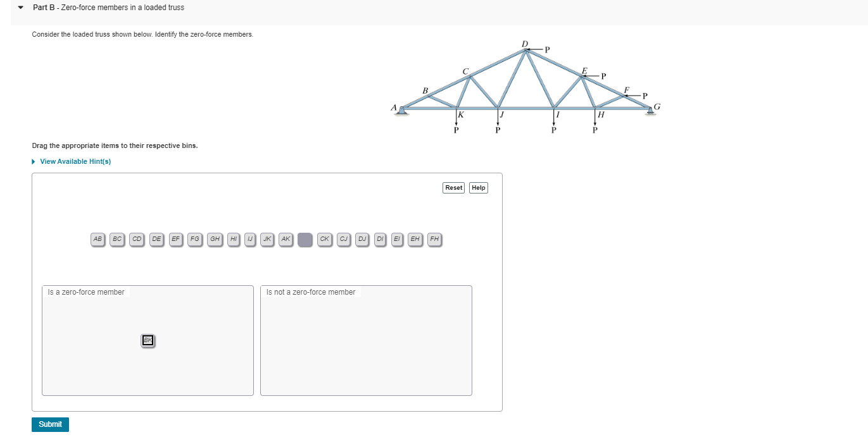Select the EH member tile

(x=415, y=240)
